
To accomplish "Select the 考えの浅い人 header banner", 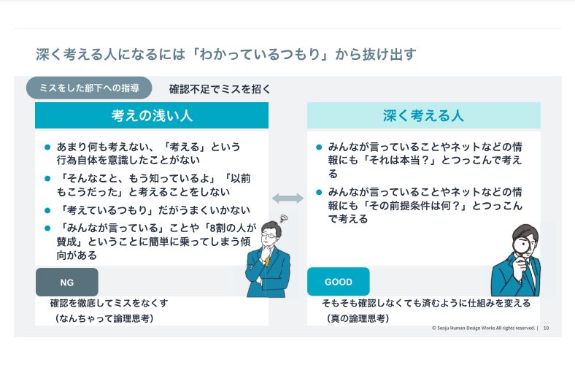I will tap(152, 115).
